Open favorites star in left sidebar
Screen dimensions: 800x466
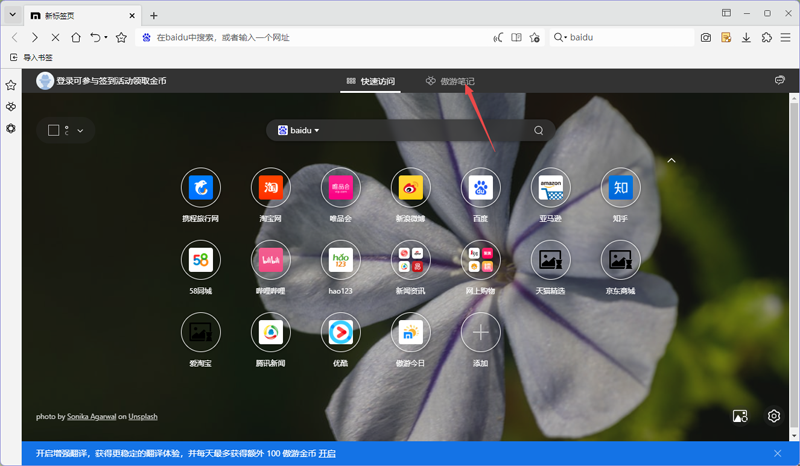pos(11,85)
